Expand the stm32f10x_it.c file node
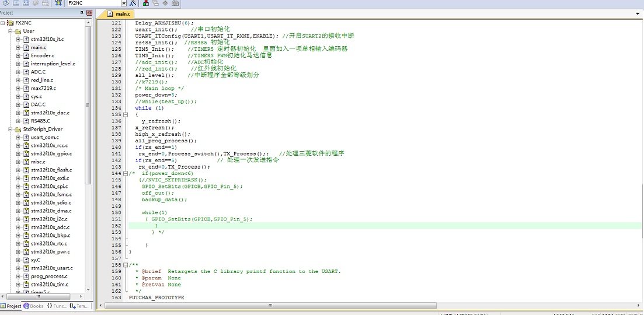This screenshot has height=315, width=644. (x=18, y=39)
